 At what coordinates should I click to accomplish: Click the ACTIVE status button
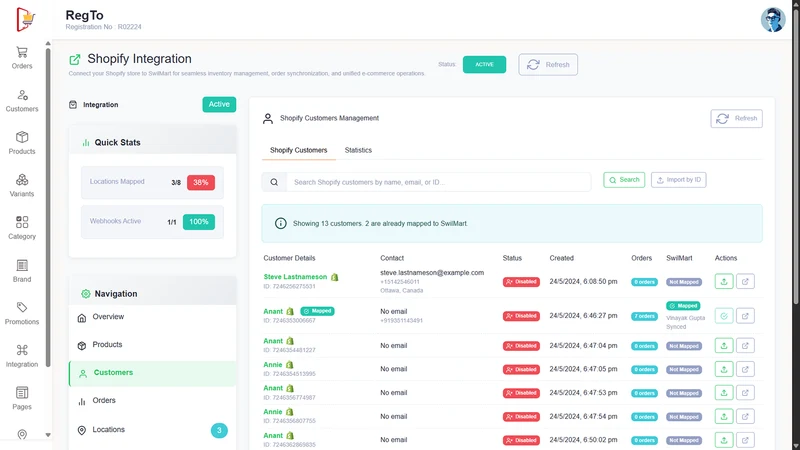coord(484,64)
